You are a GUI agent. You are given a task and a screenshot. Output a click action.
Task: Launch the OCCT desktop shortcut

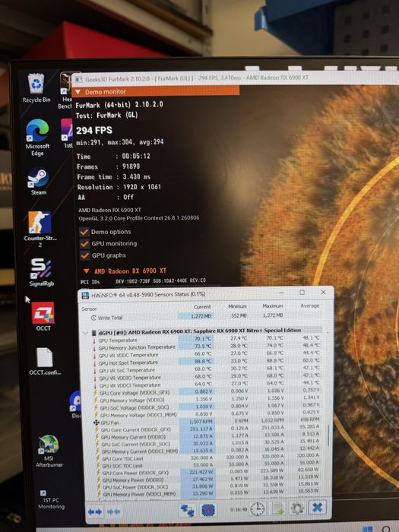[x=43, y=317]
